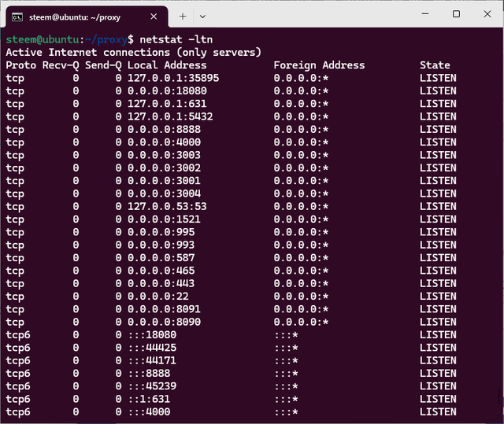Click local address 0.0.0.0:465
Image resolution: width=504 pixels, height=424 pixels.
[161, 271]
